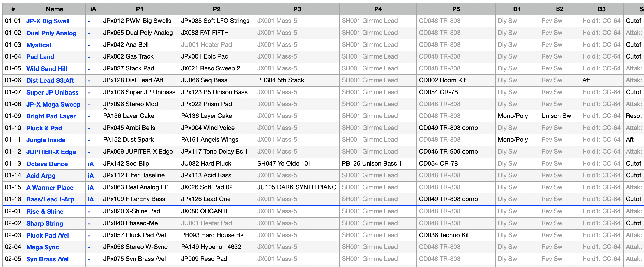The image size is (644, 267).
Task: Select the Octave Dance link
Action: [47, 164]
